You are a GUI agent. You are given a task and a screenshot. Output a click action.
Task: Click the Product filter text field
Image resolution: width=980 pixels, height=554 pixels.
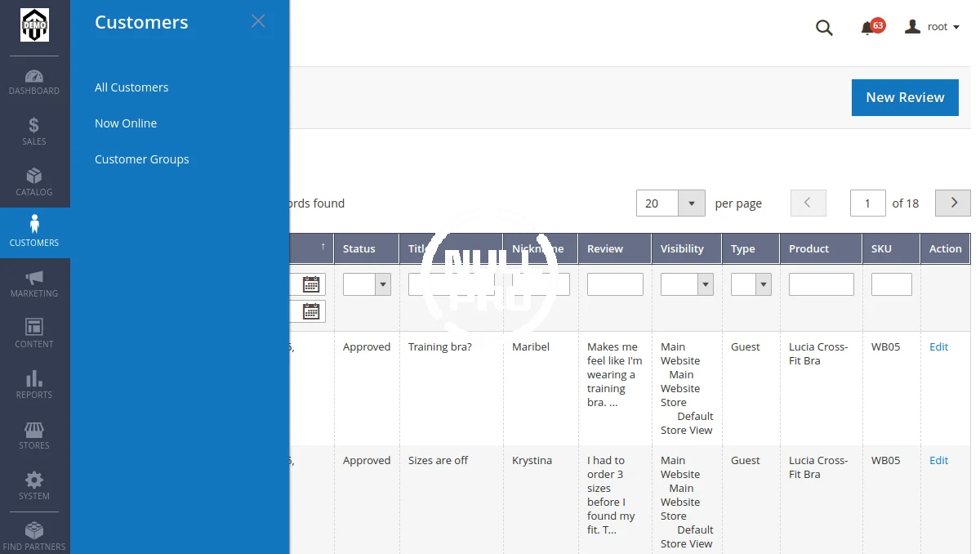(821, 284)
